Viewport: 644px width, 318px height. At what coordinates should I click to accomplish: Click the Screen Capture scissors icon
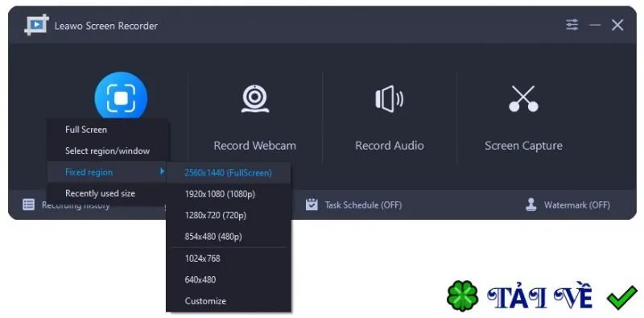523,98
